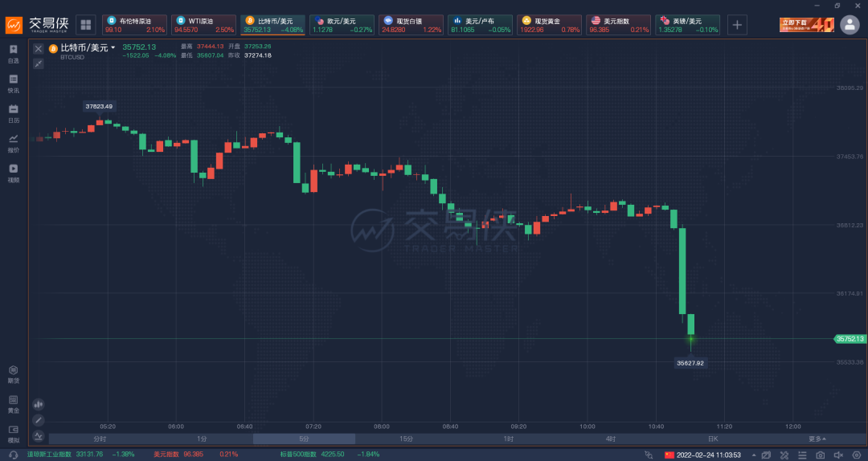Select the 15分 timeframe

407,439
